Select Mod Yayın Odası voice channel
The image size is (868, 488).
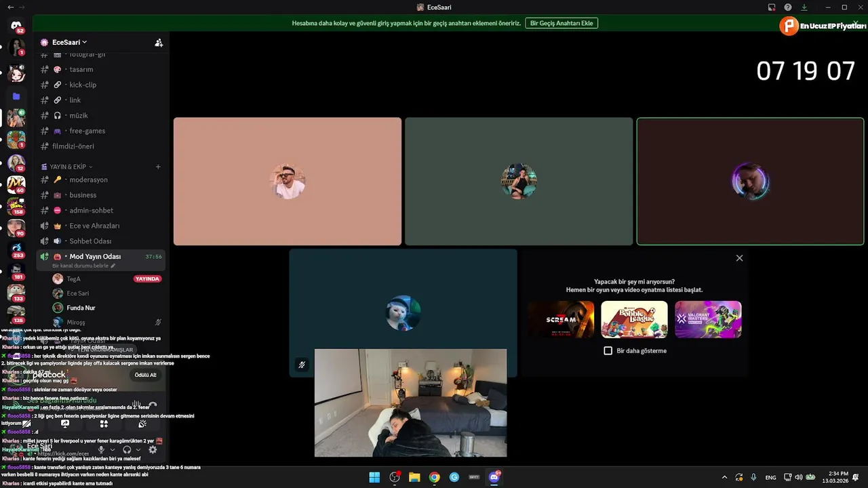click(101, 260)
